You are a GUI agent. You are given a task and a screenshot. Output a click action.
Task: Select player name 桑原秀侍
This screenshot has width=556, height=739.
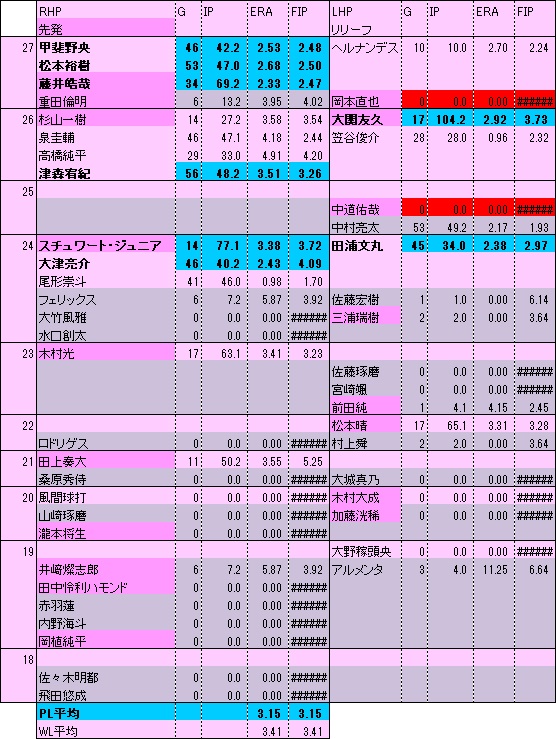pos(106,479)
